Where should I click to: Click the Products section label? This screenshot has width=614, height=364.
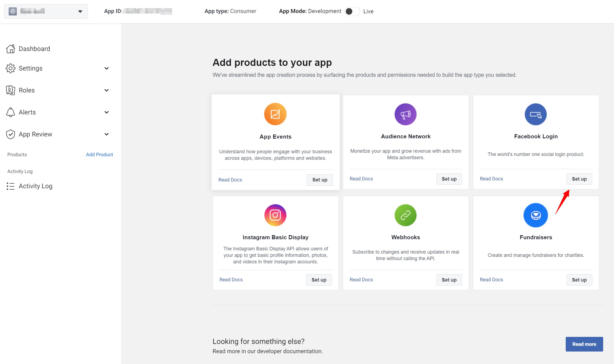tap(17, 155)
